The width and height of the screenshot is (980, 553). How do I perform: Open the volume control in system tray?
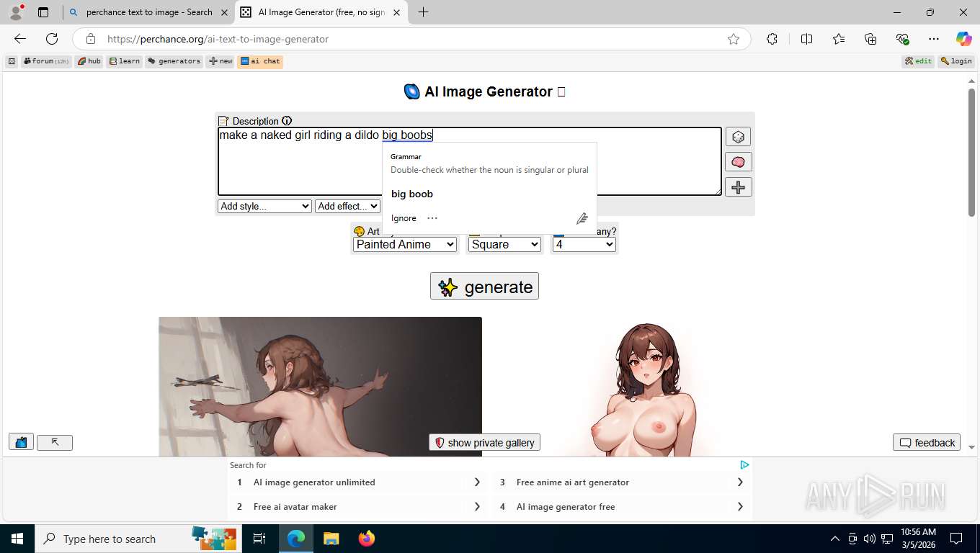coord(869,539)
